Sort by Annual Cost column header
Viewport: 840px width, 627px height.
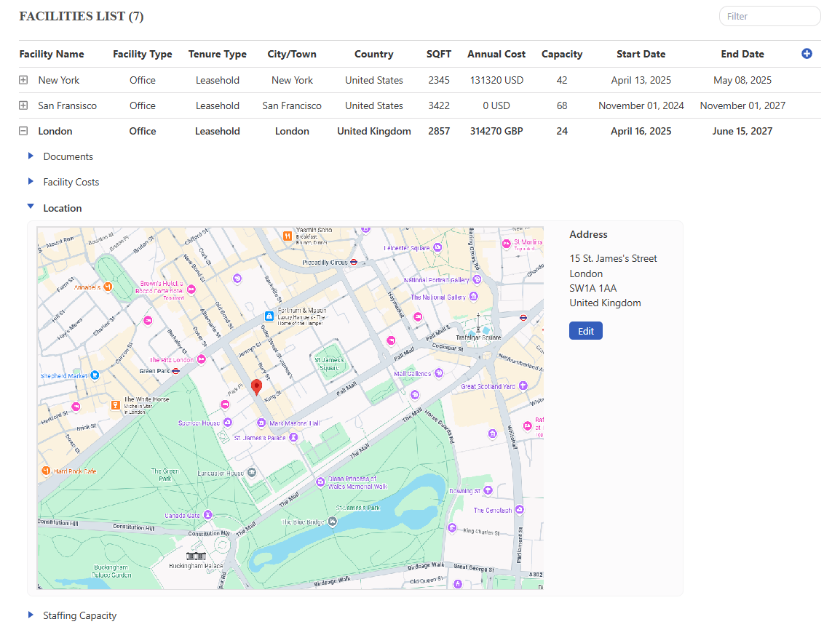point(496,54)
